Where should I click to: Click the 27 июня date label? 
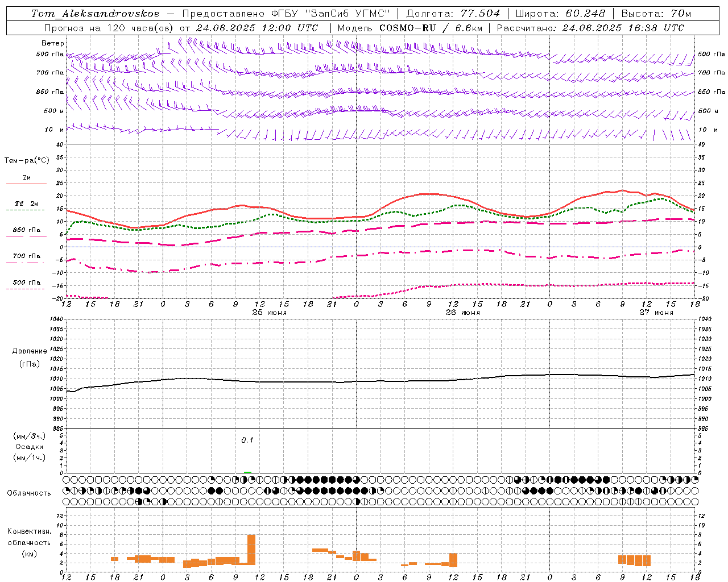coord(656,312)
